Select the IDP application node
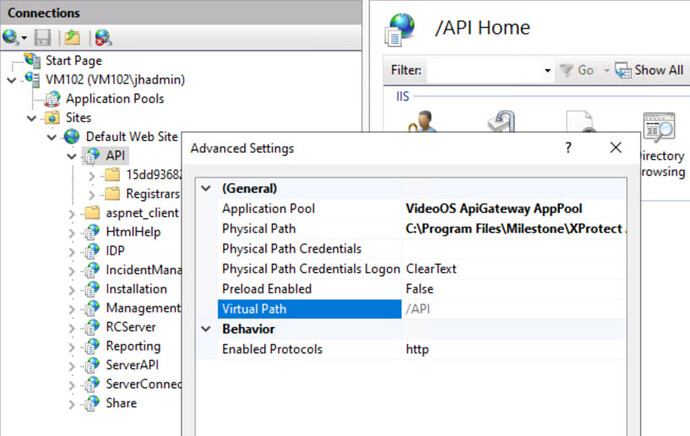 [115, 251]
